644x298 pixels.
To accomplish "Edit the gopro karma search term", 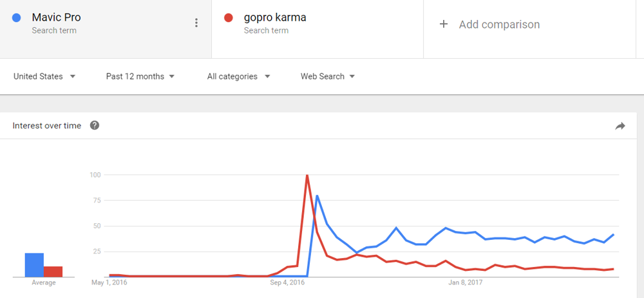I will (275, 17).
